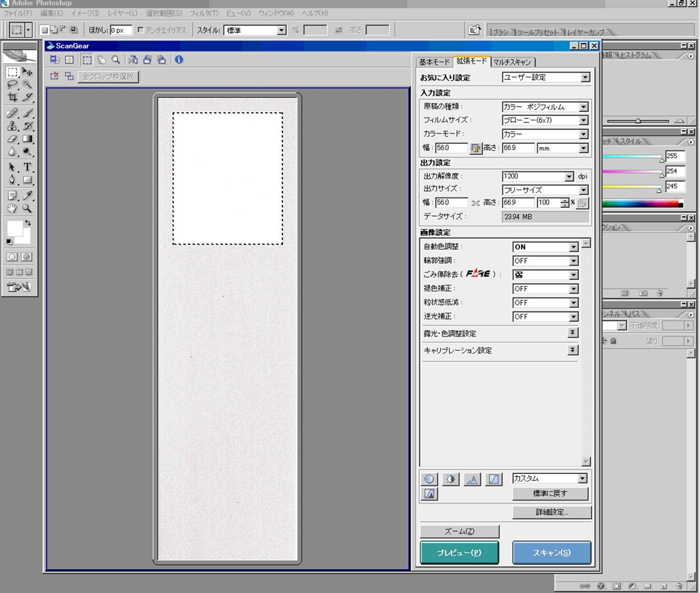The width and height of the screenshot is (700, 593).
Task: Open the フィルタ(T) menu
Action: [204, 13]
